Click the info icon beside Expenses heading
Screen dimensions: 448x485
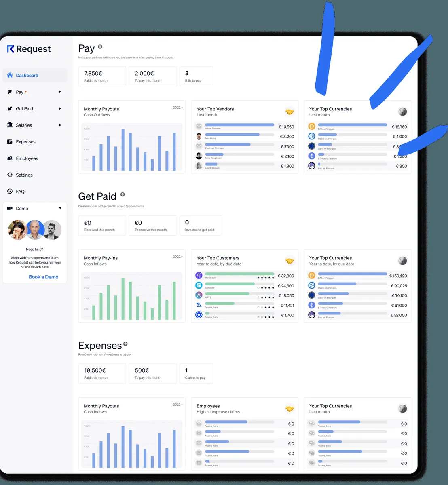click(125, 344)
